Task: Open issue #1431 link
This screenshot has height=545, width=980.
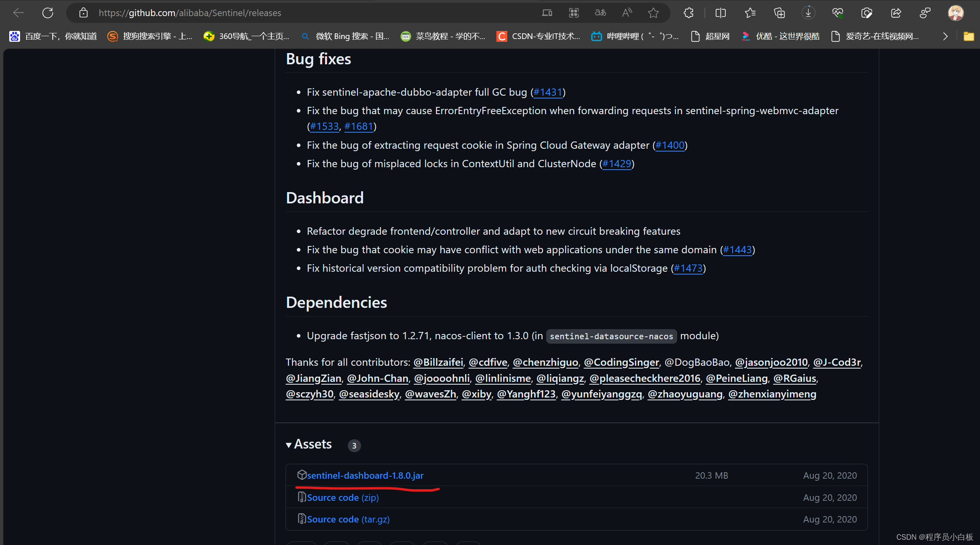Action: tap(548, 92)
